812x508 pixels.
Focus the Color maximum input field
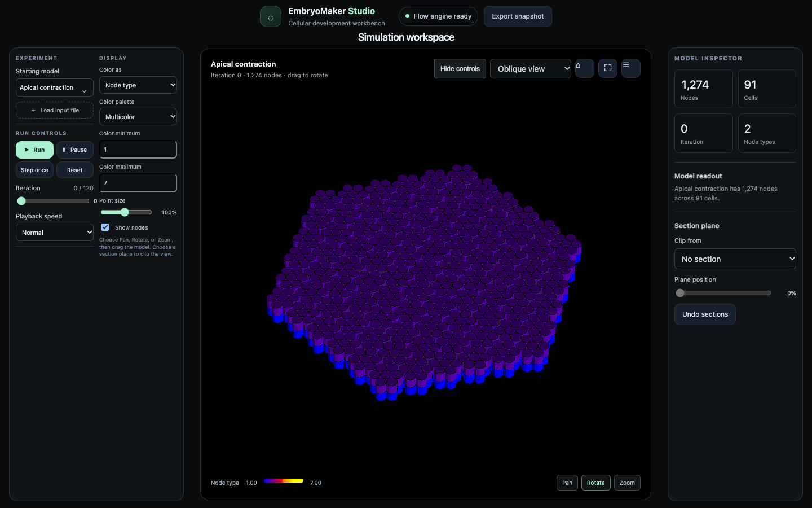(x=138, y=183)
